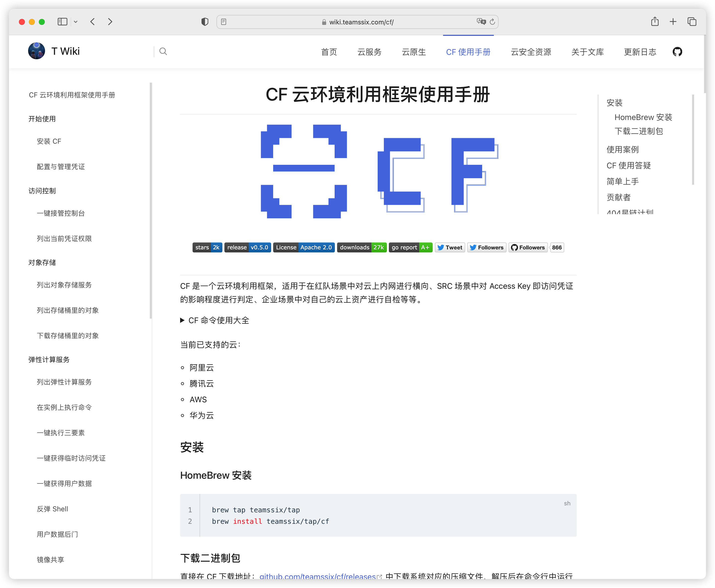
Task: Click the Tweet badge button
Action: point(450,248)
